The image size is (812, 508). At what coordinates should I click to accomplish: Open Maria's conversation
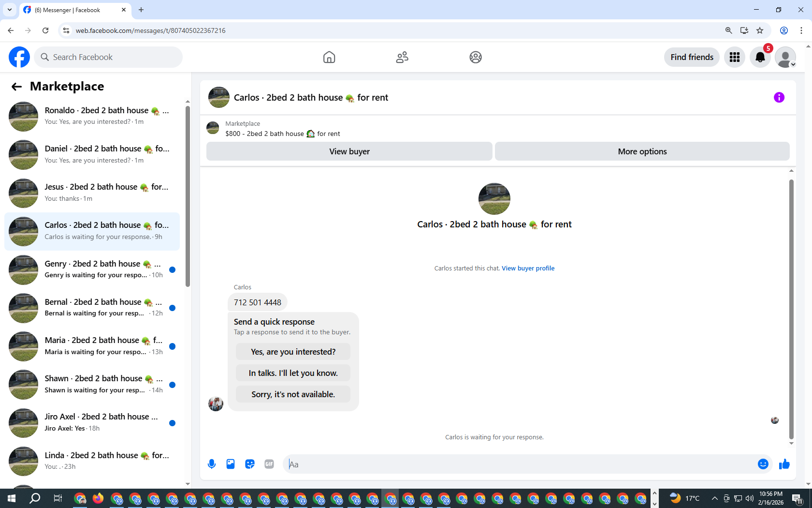[x=92, y=346]
